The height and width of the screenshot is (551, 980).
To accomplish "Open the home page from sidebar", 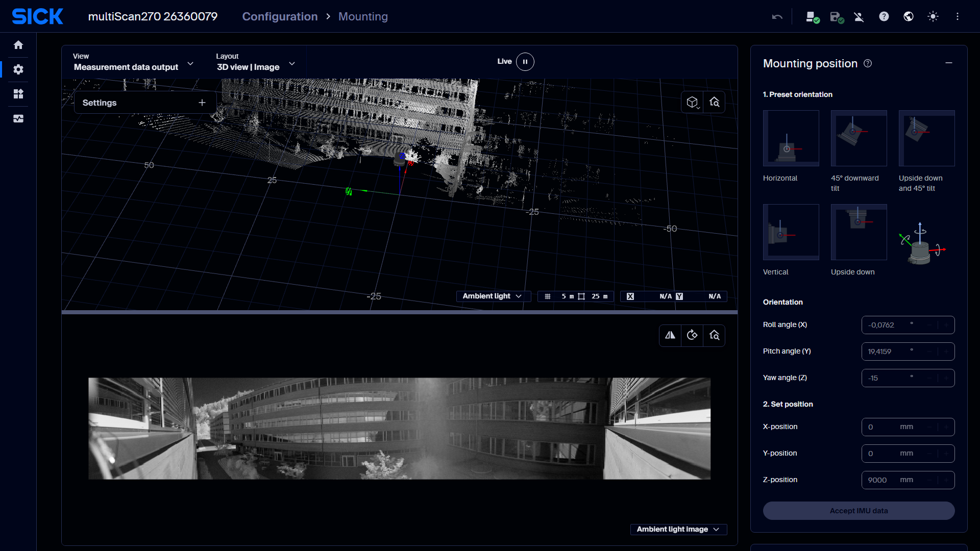I will click(18, 45).
